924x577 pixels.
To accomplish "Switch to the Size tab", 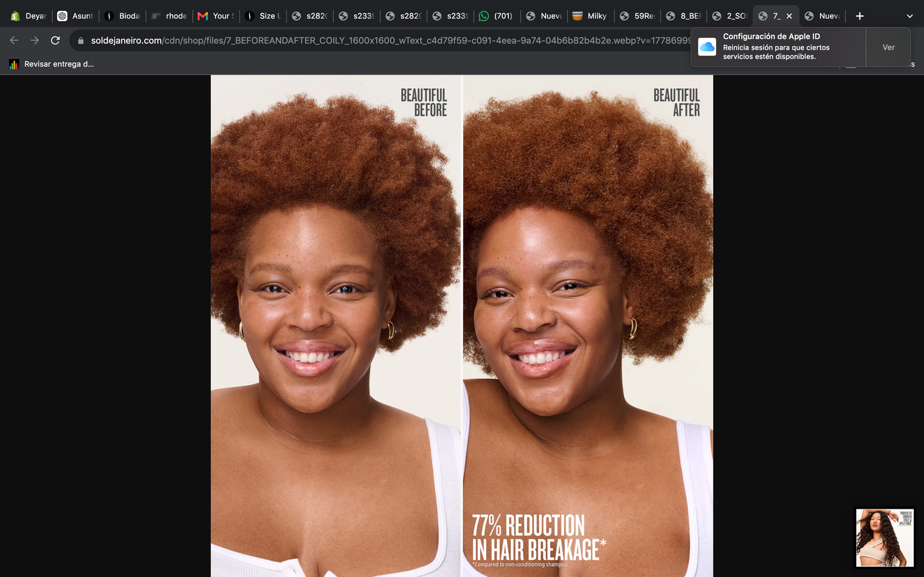I will click(263, 16).
